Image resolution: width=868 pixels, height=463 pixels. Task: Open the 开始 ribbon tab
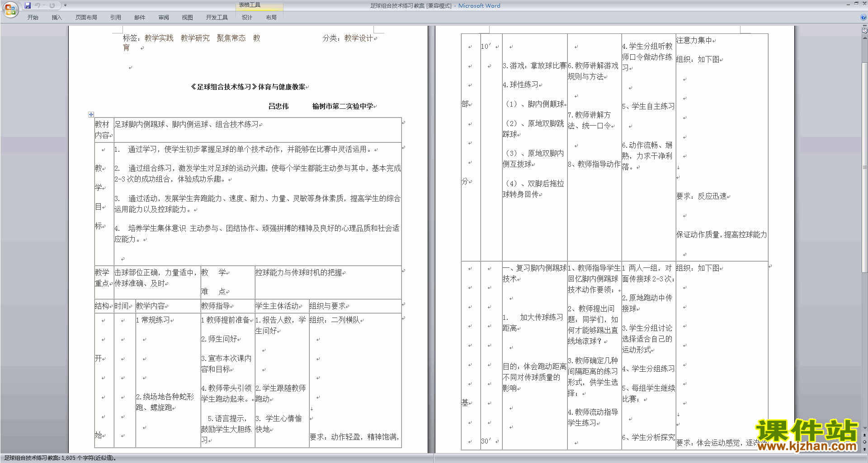point(33,17)
